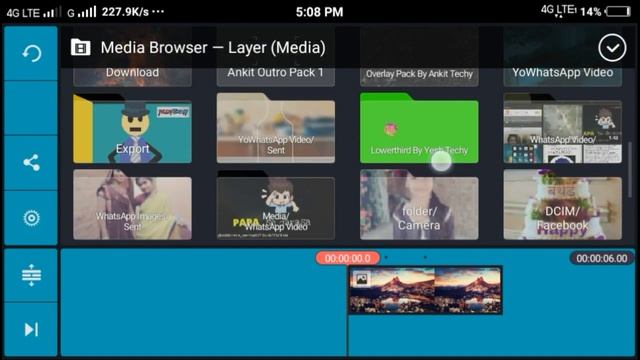Open the green Lowerthird folder
This screenshot has width=640, height=360.
(419, 128)
